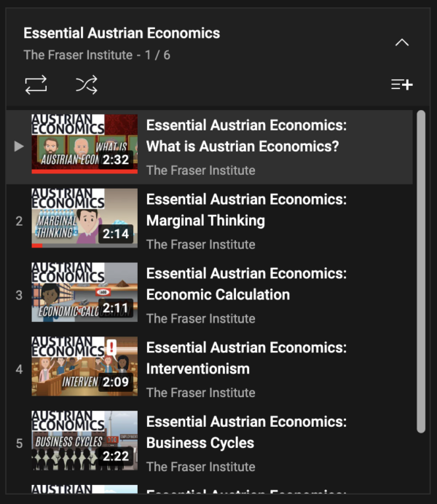Select the Interventionism video title
Viewport: 437px width, 504px height.
pos(246,358)
